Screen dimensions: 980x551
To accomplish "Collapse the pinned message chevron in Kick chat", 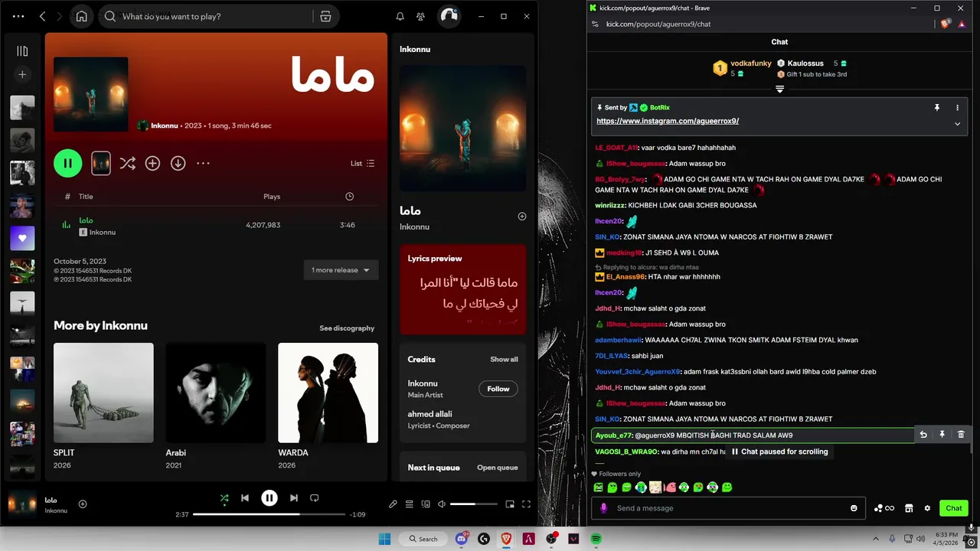I will click(957, 124).
